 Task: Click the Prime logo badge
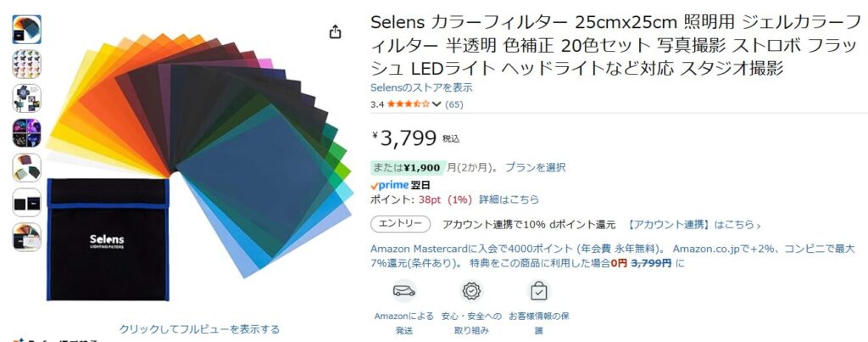pyautogui.click(x=390, y=185)
